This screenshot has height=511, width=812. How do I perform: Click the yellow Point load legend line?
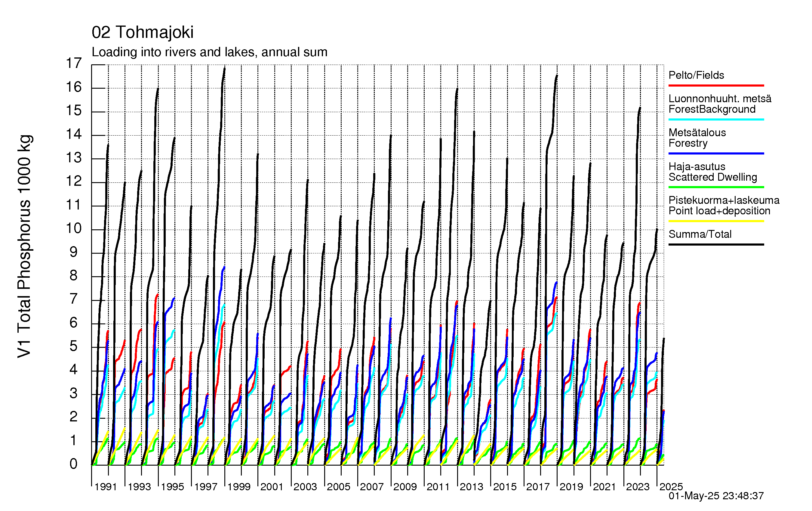point(716,221)
